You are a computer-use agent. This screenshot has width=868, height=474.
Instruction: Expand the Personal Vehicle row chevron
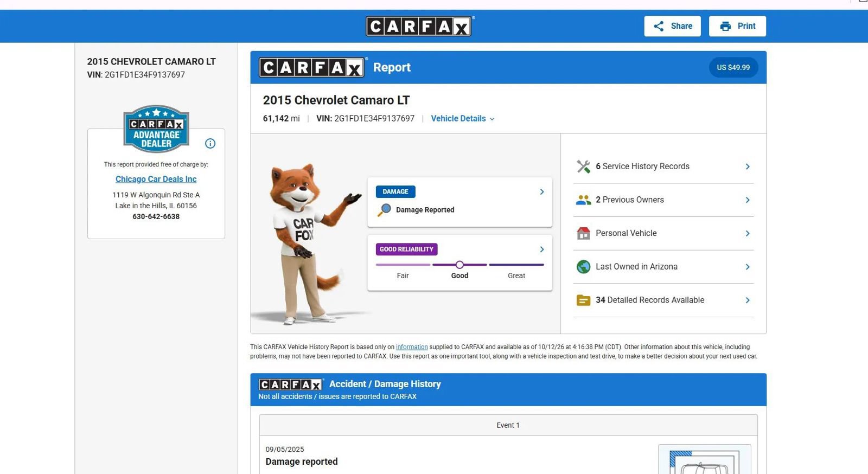[748, 233]
